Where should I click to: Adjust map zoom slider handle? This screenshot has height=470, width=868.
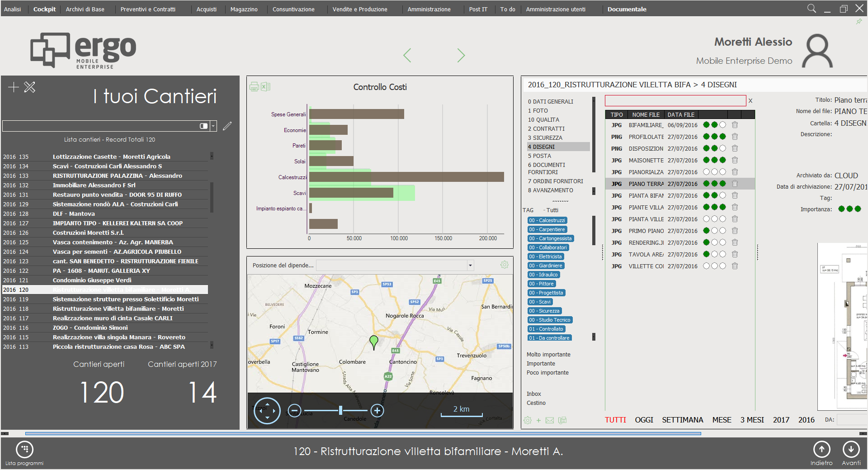(x=340, y=411)
